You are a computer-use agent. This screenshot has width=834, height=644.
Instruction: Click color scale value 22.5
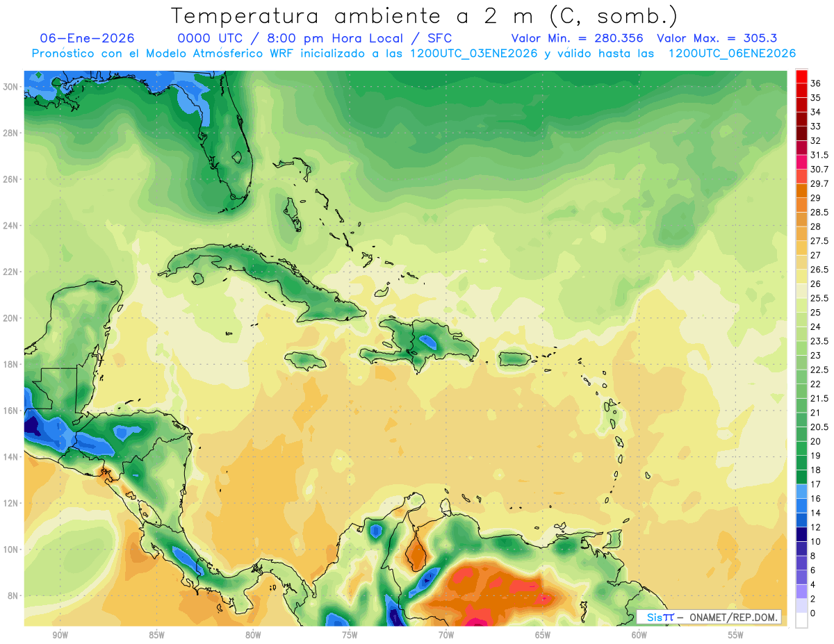click(819, 370)
